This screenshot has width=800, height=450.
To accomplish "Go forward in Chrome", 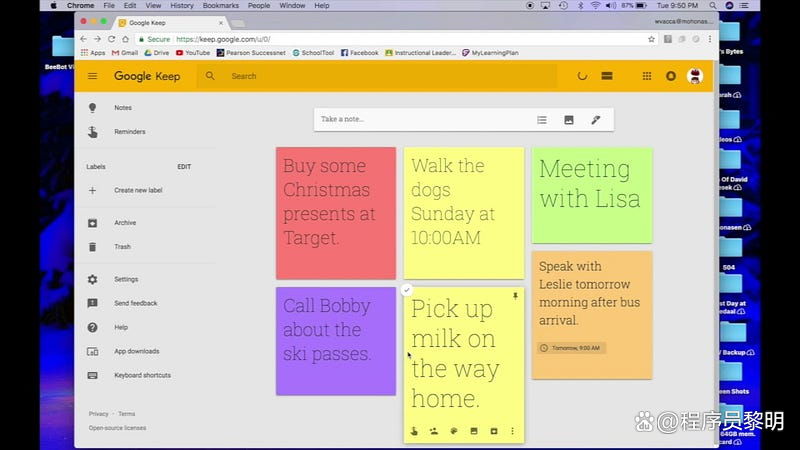I will [97, 39].
